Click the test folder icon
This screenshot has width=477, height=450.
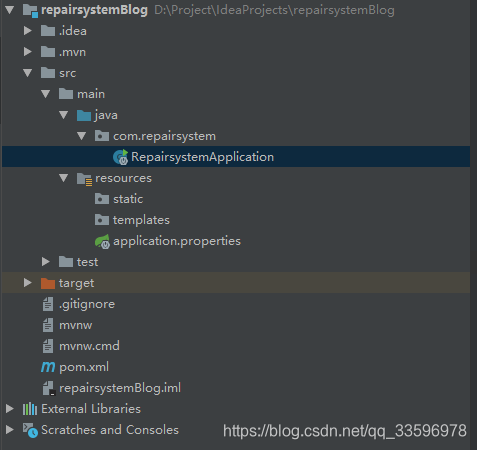coord(66,262)
